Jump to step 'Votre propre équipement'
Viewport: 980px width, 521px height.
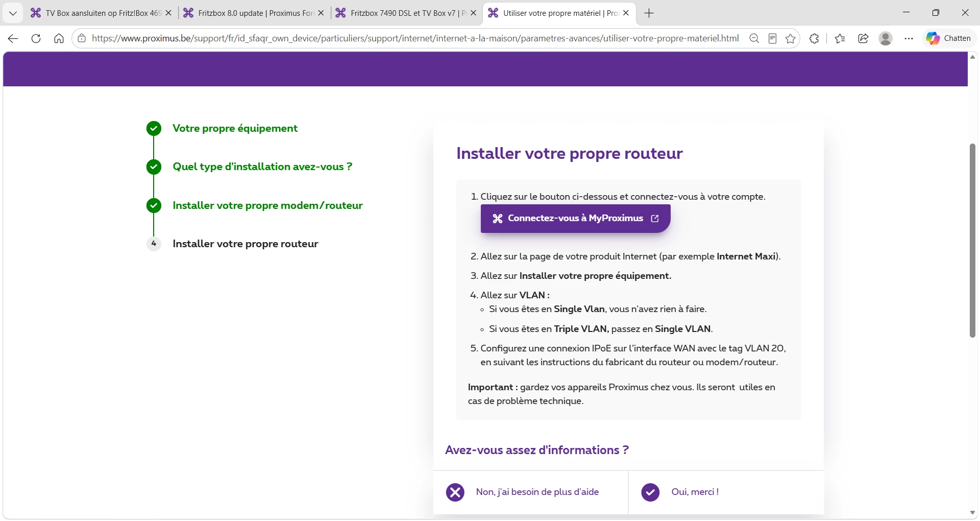point(235,128)
